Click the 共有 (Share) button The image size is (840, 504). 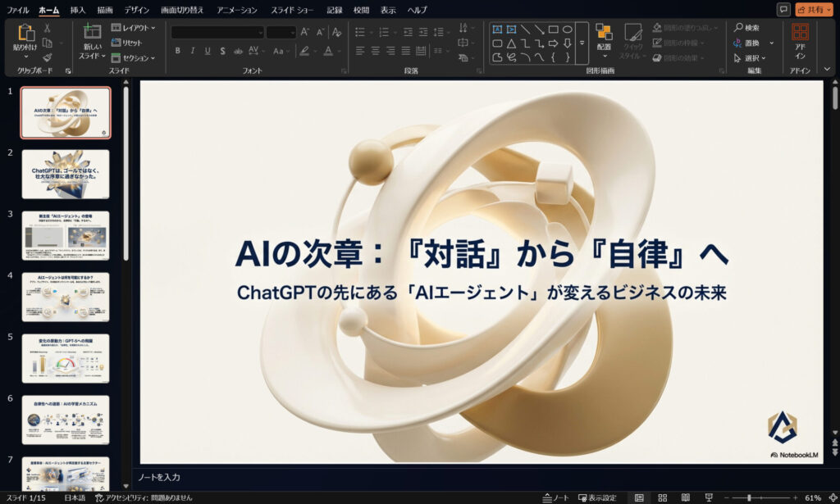click(x=815, y=9)
